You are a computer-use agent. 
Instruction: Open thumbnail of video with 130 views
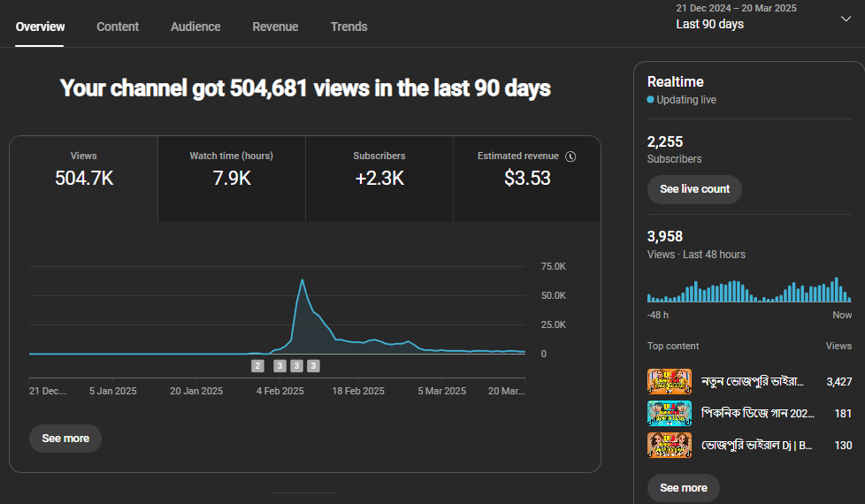[670, 445]
